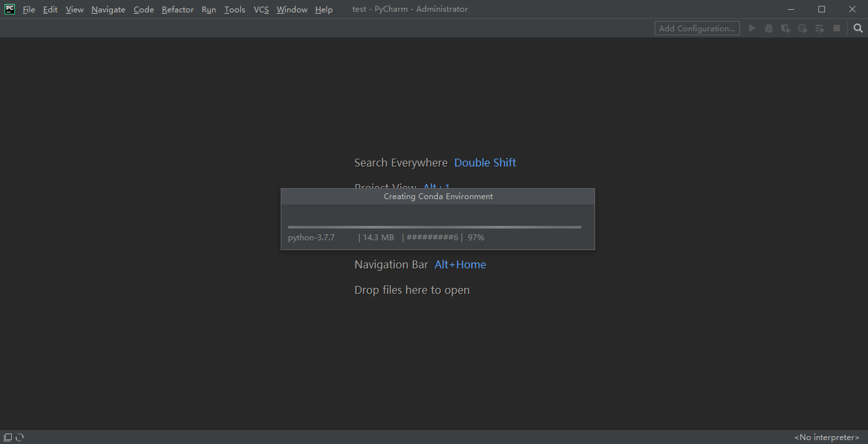Click the Conda environment progress bar
Viewport: 868px width, 444px height.
(435, 227)
